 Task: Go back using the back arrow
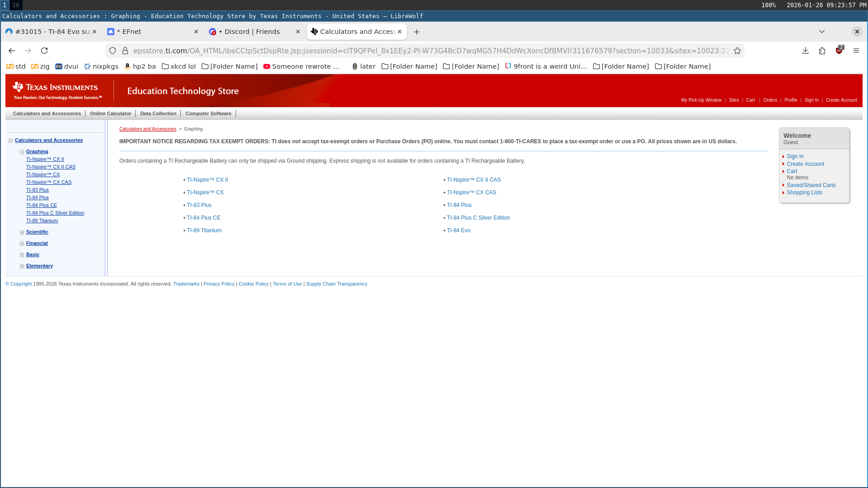(12, 51)
